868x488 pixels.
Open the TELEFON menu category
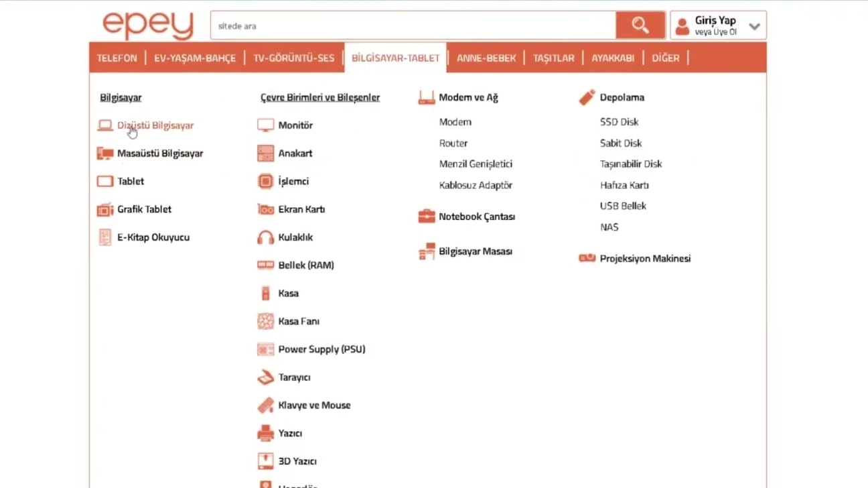[117, 58]
